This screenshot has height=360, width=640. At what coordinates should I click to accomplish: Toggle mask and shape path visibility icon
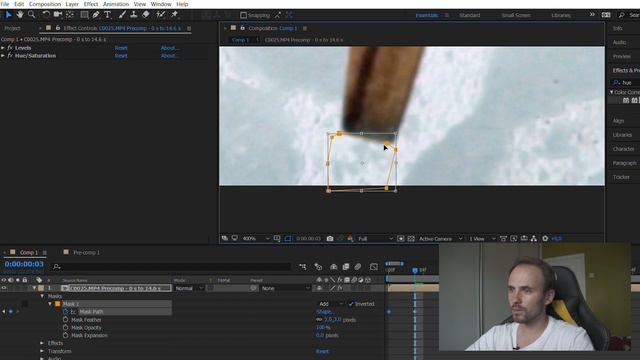coord(288,238)
